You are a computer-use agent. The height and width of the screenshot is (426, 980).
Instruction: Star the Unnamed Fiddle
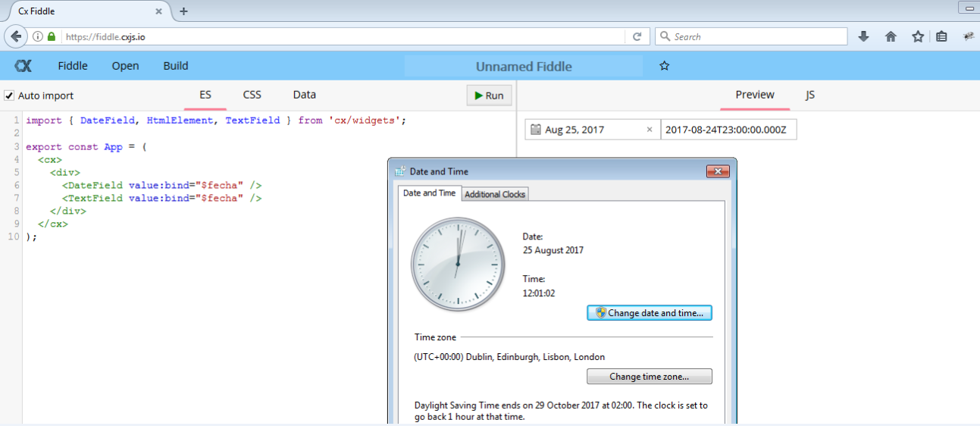tap(665, 66)
